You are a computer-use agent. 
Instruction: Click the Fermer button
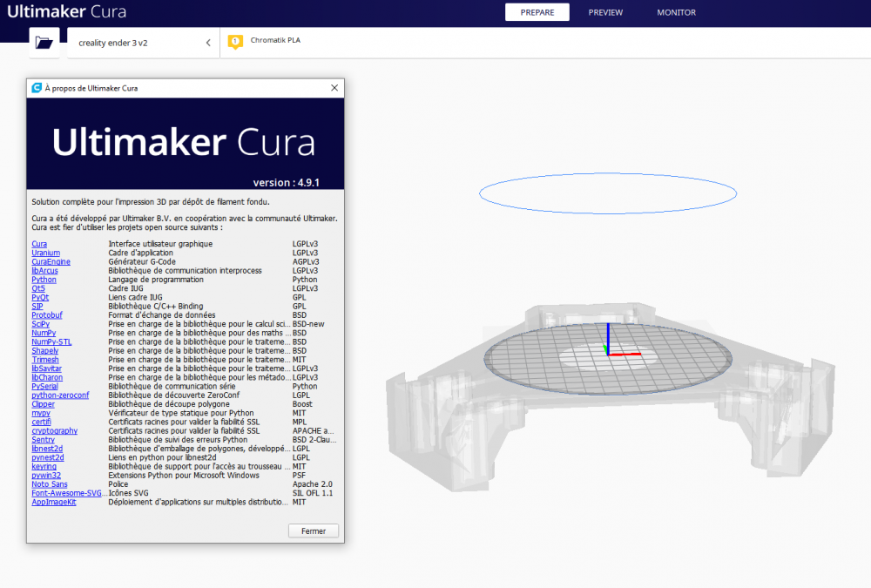coord(314,531)
